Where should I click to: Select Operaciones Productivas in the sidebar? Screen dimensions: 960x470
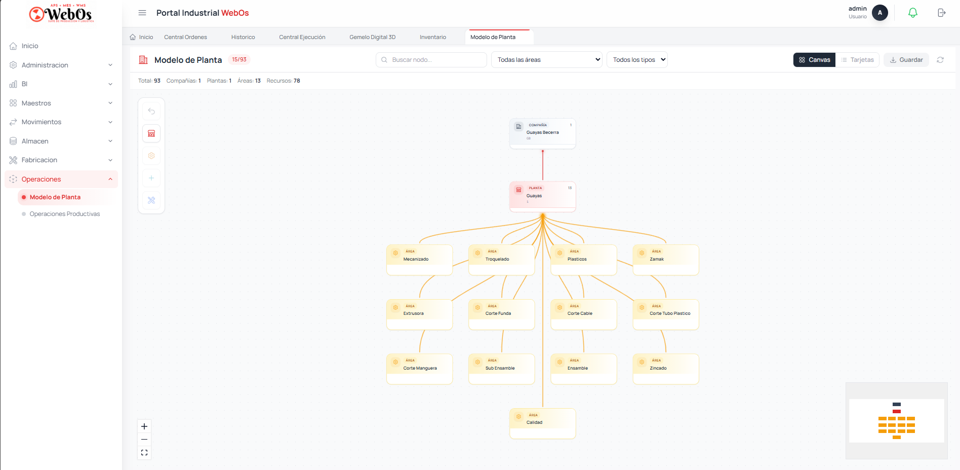(x=64, y=214)
